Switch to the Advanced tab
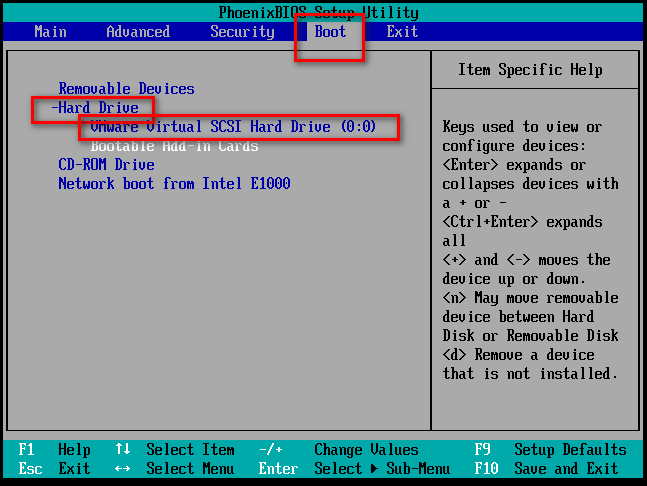The image size is (647, 486). click(x=138, y=32)
